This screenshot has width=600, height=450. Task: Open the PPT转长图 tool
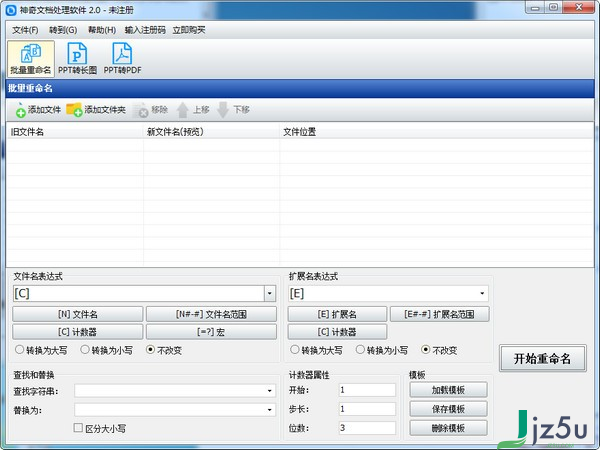pyautogui.click(x=77, y=59)
